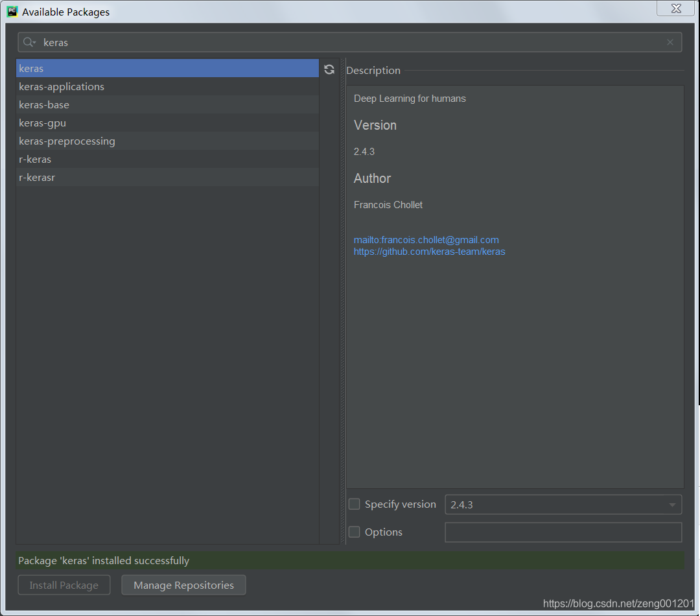Clear the keras search text

point(670,42)
